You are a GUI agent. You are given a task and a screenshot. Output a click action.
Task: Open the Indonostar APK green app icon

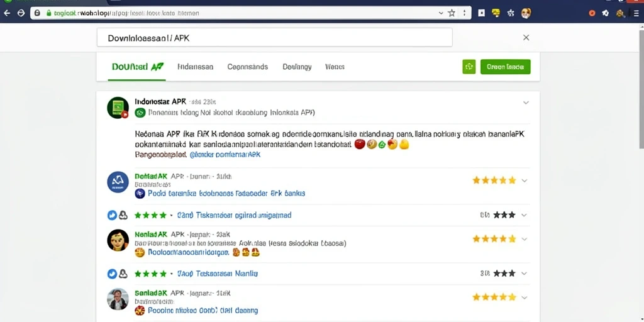point(118,108)
